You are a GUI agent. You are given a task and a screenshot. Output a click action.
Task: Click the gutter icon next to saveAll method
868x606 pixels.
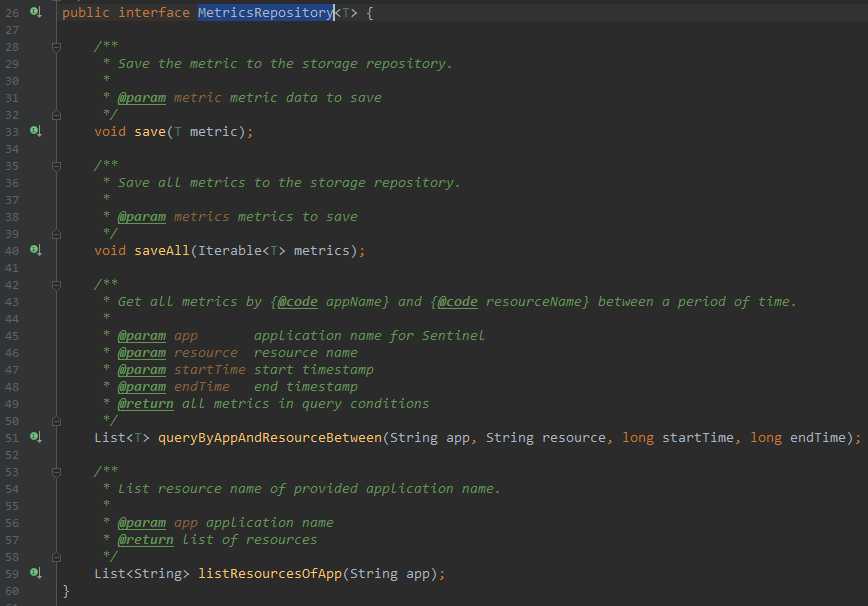[x=36, y=250]
